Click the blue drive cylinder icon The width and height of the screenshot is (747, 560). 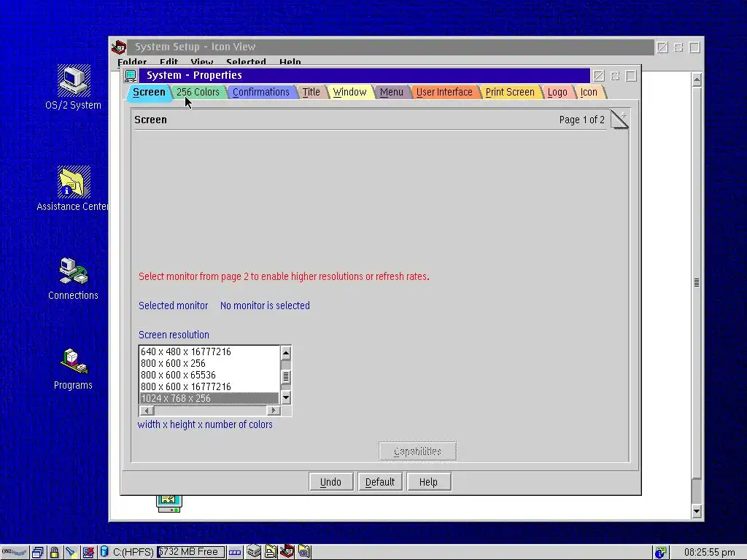(104, 552)
